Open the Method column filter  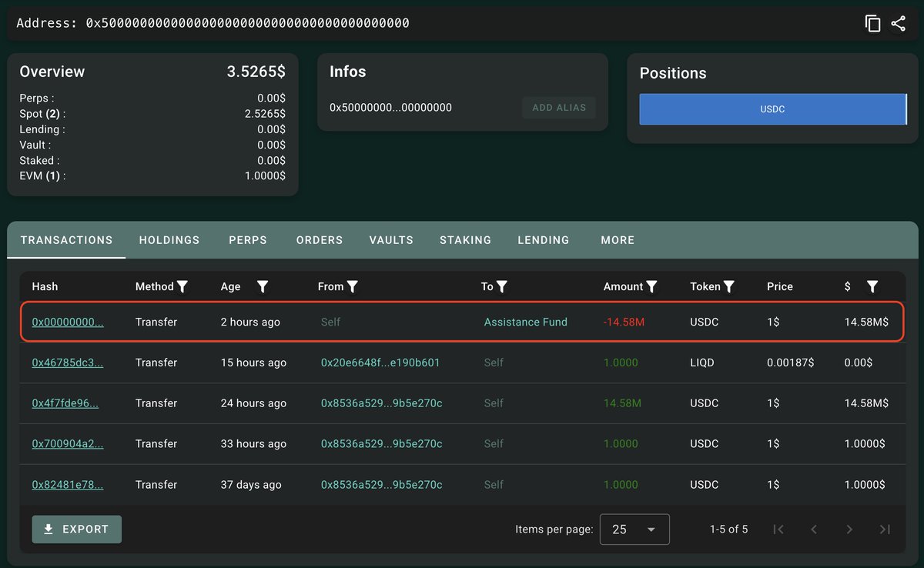pyautogui.click(x=182, y=286)
